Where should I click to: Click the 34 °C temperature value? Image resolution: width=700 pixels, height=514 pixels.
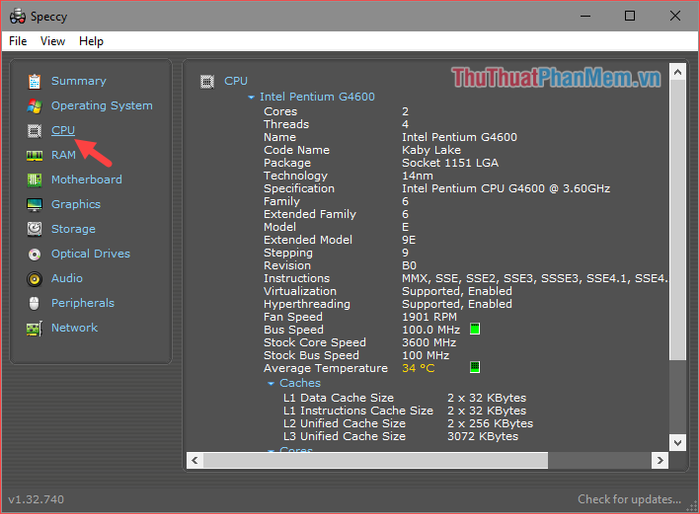(x=418, y=368)
